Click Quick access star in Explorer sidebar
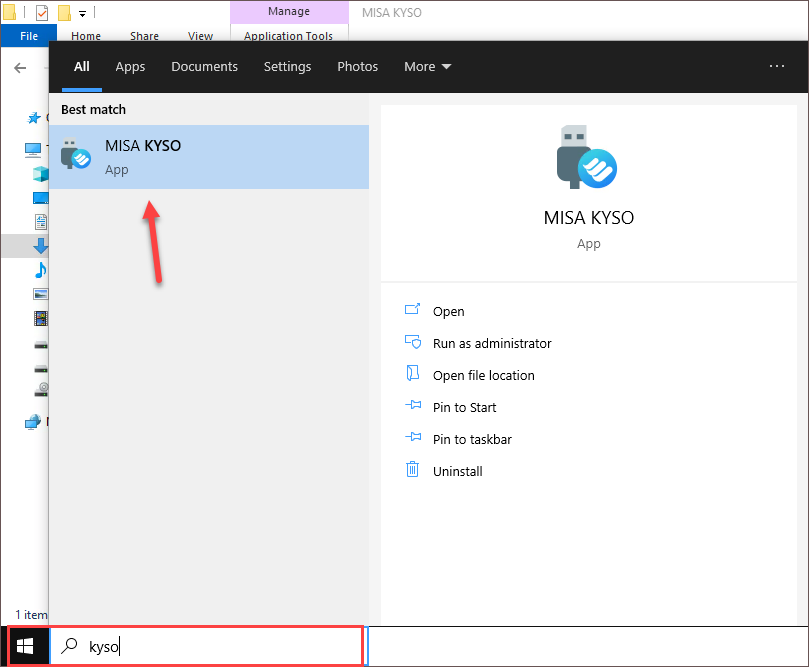Viewport: 809px width, 667px height. pyautogui.click(x=34, y=118)
